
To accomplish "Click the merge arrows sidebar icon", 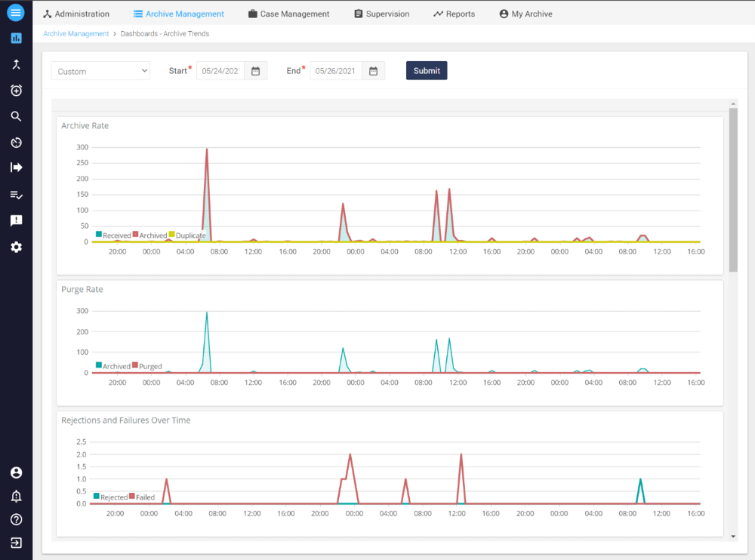I will coord(16,64).
